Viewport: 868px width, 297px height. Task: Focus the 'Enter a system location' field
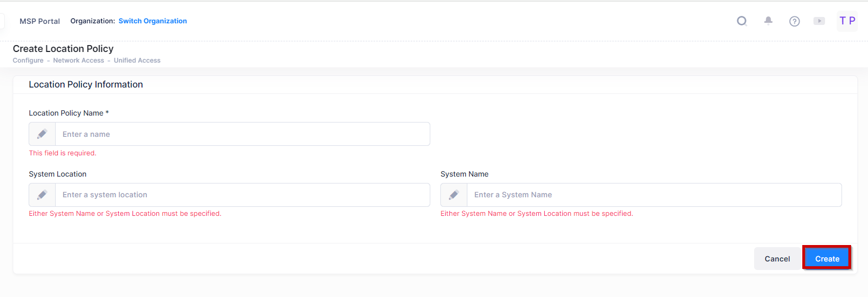click(x=242, y=195)
